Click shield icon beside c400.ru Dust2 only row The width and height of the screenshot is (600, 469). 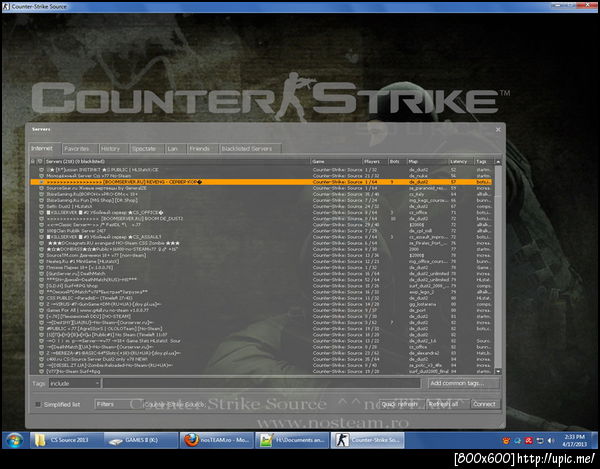41,360
